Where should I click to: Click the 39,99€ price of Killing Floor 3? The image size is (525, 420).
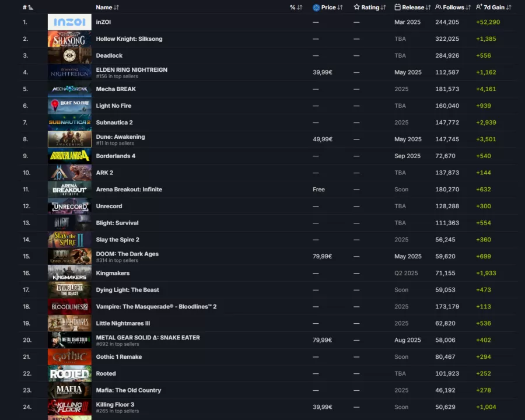point(323,407)
